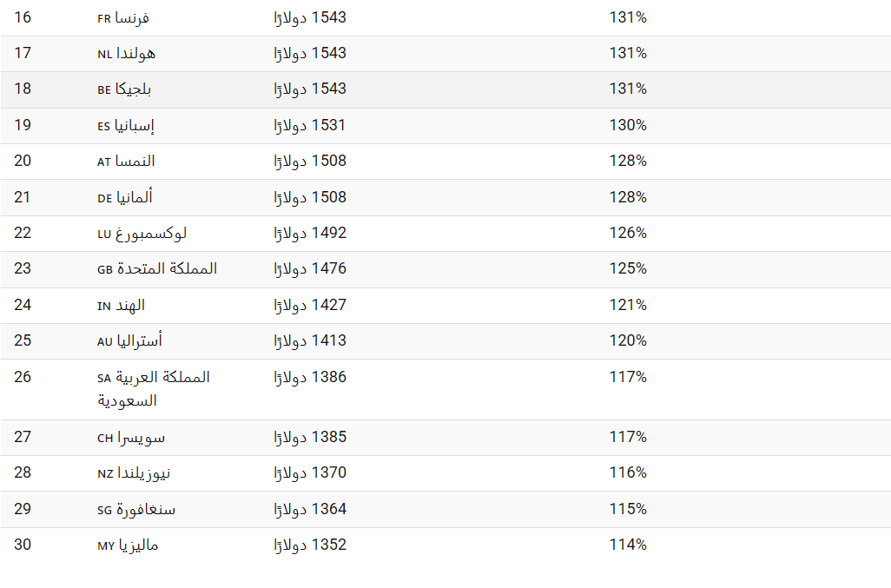This screenshot has height=588, width=891.
Task: Select the SG Singapore country cell
Action: click(x=136, y=510)
